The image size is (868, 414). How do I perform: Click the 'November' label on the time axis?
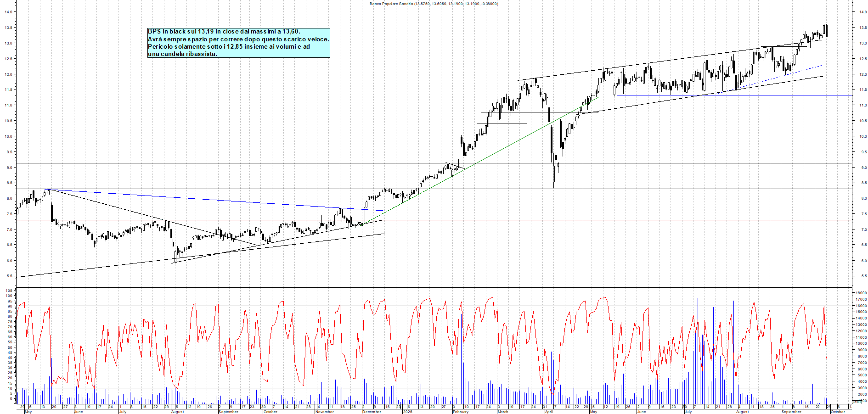(324, 412)
